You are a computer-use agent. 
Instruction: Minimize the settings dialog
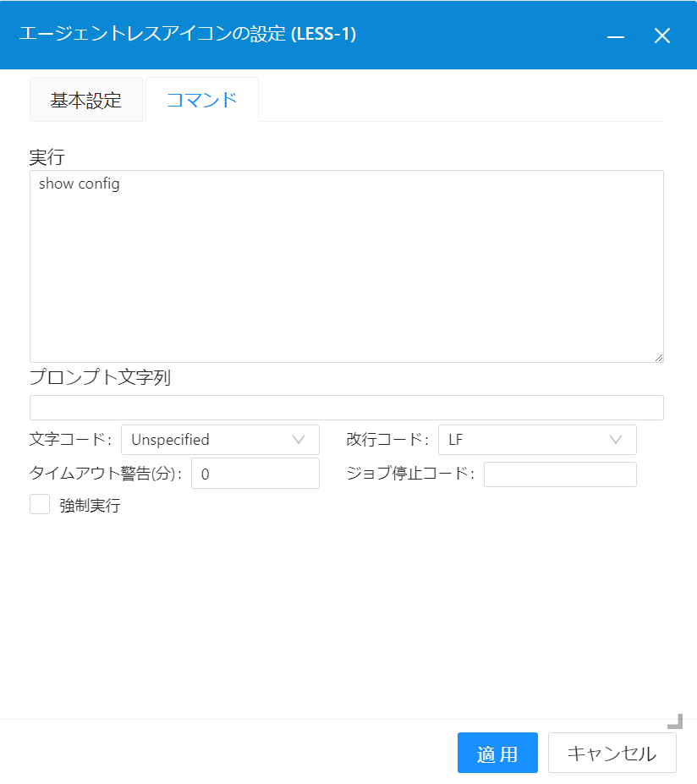coord(615,36)
